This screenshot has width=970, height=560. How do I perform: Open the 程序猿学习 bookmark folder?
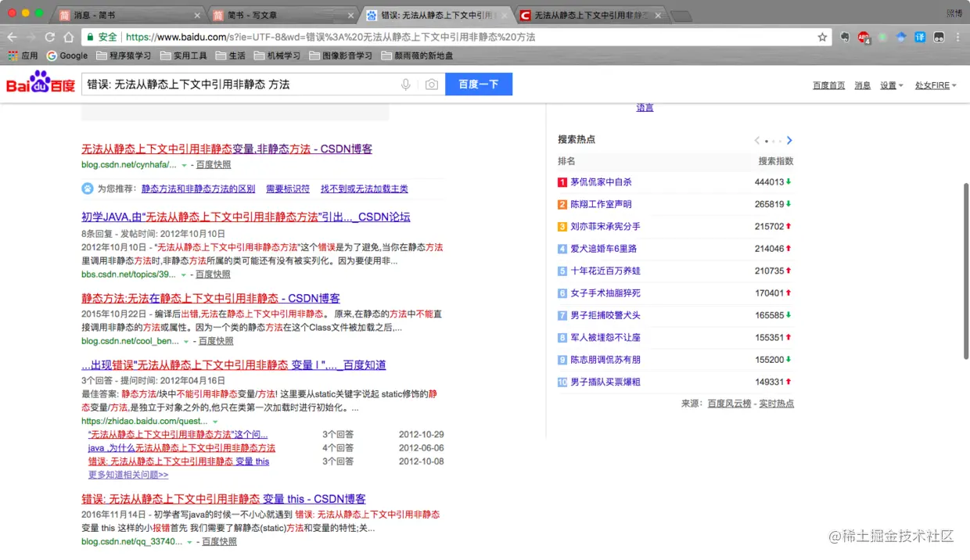point(124,56)
